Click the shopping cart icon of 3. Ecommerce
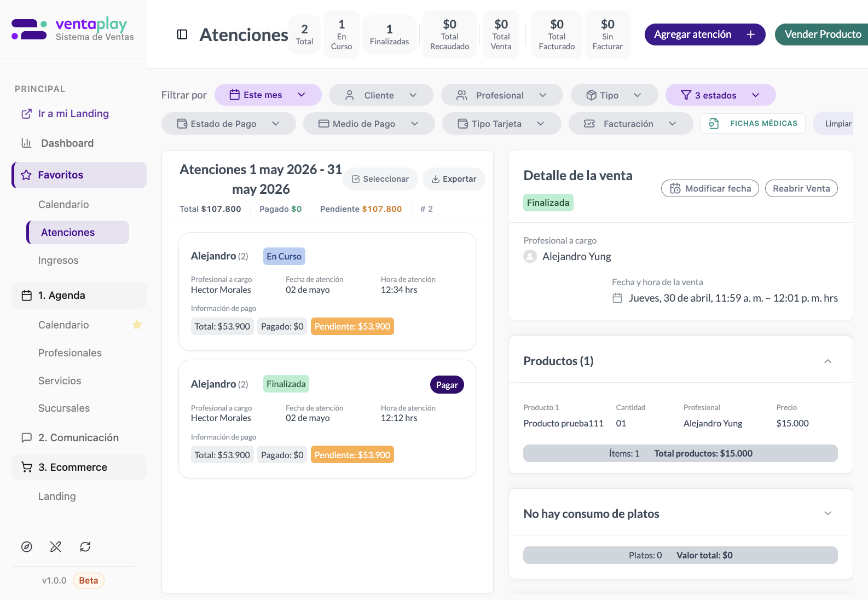 [x=27, y=467]
